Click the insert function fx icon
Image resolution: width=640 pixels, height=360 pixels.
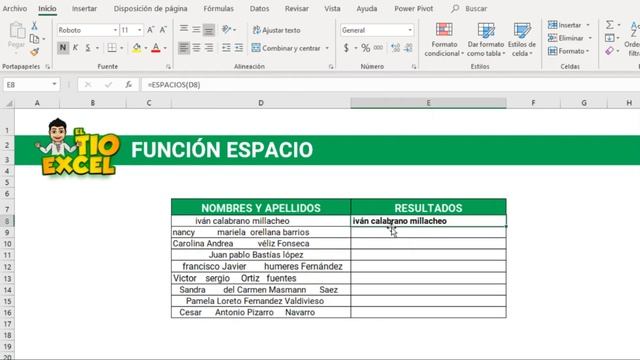pyautogui.click(x=129, y=84)
